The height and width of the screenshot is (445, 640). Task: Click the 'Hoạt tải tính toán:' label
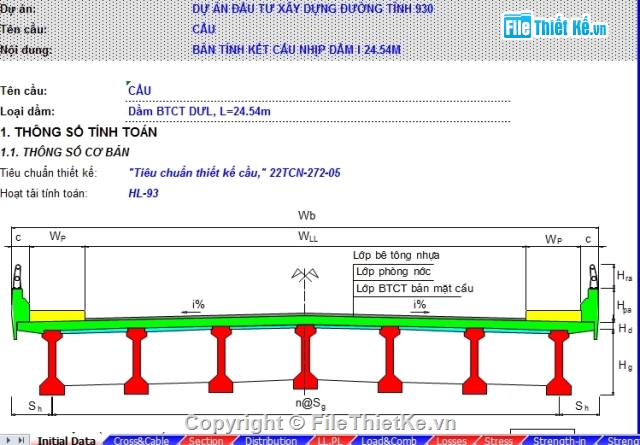[44, 194]
